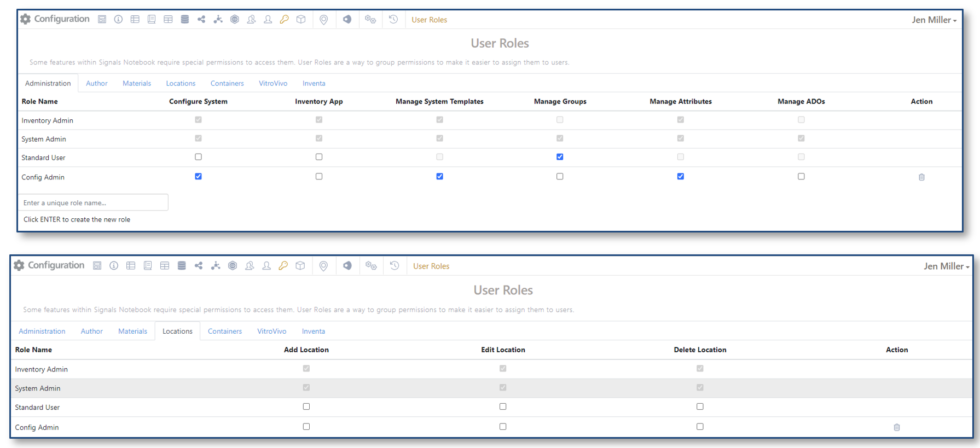
Task: Open Containers tab in the Administration view
Action: pos(227,84)
